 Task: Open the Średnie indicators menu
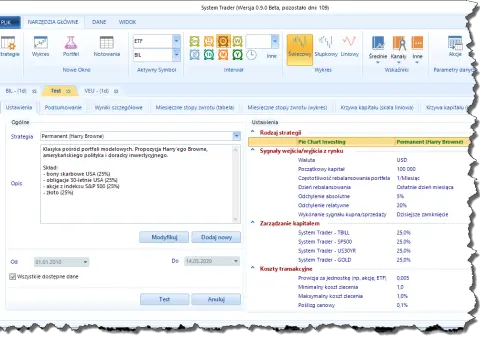(x=378, y=49)
